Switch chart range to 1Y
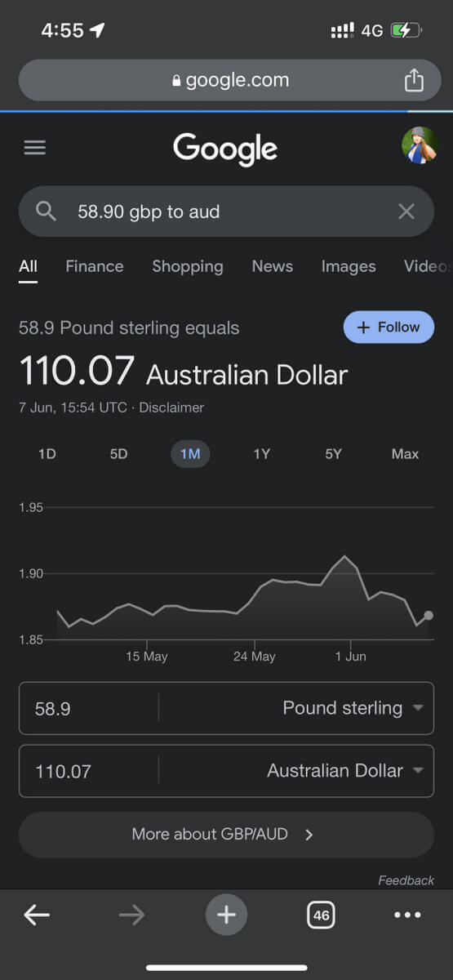 coord(261,454)
